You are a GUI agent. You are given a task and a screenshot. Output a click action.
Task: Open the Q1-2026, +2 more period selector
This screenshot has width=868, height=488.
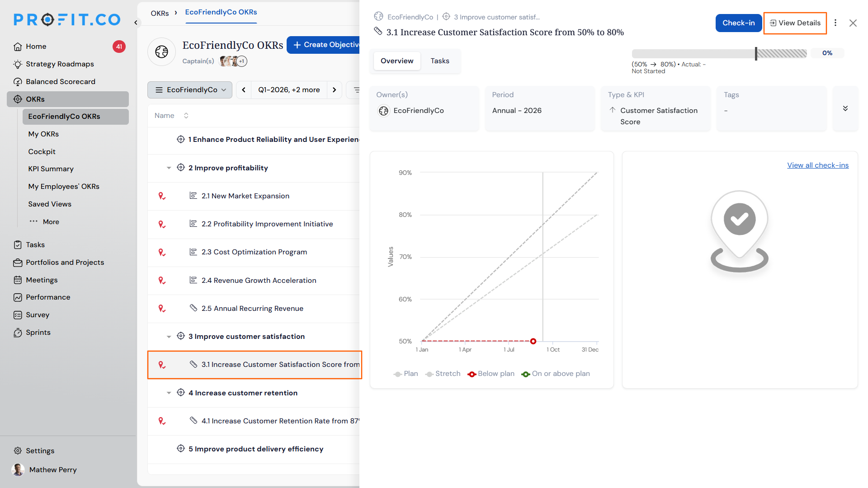pos(289,90)
